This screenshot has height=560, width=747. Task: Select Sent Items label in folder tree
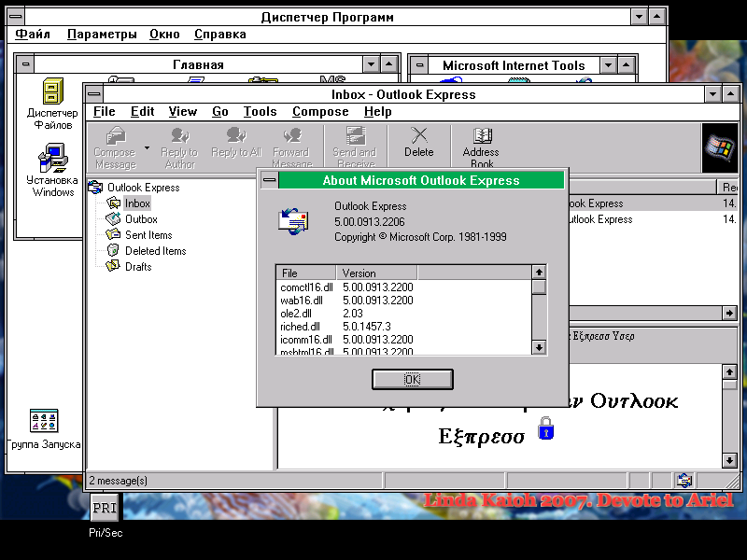pos(148,235)
